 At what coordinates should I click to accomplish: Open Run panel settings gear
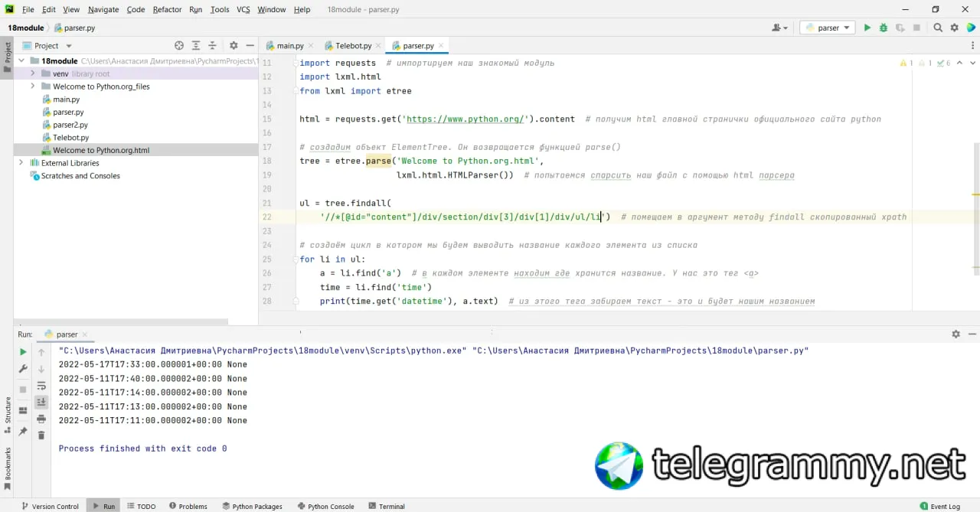click(x=955, y=334)
